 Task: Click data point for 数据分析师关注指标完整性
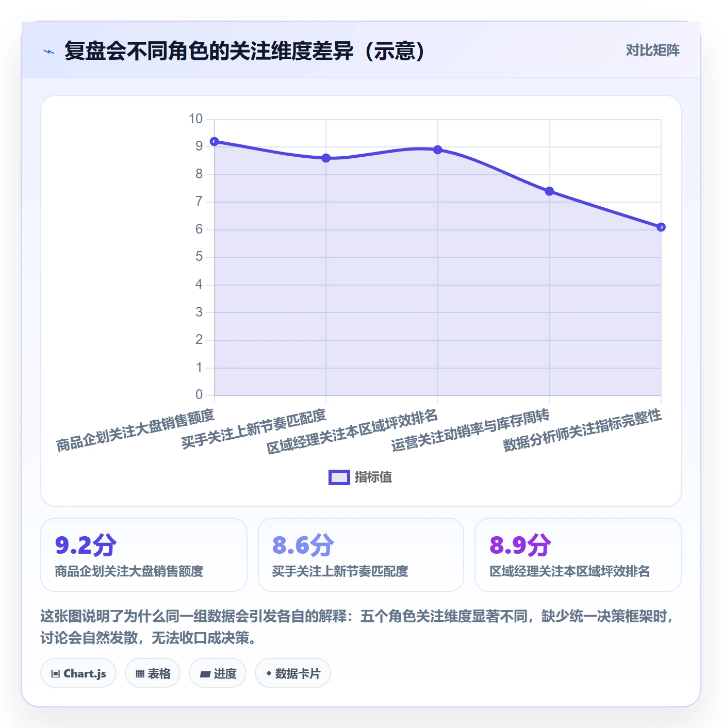(x=661, y=227)
